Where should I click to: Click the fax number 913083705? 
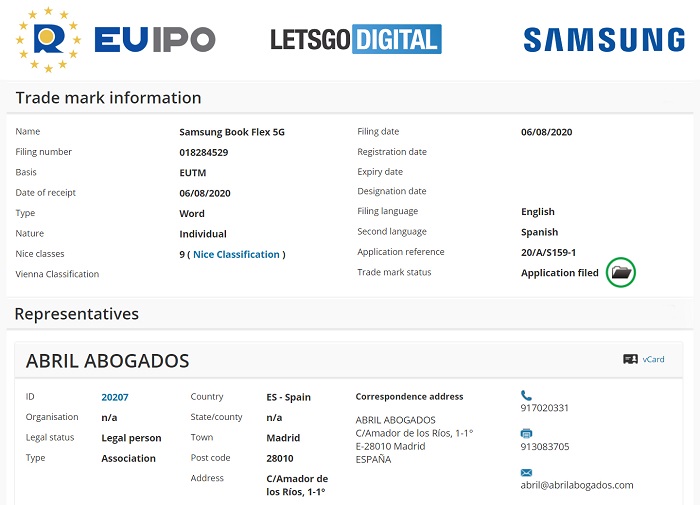pos(545,446)
